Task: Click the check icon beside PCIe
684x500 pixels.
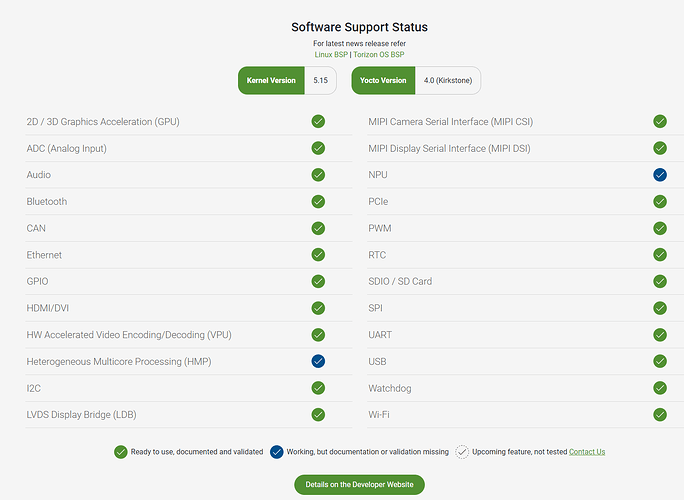Action: 660,202
